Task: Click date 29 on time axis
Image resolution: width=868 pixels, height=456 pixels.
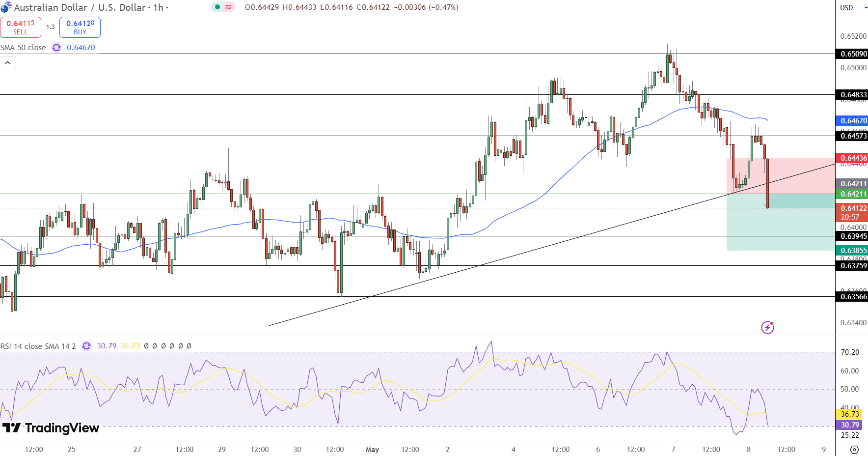Action: point(222,450)
